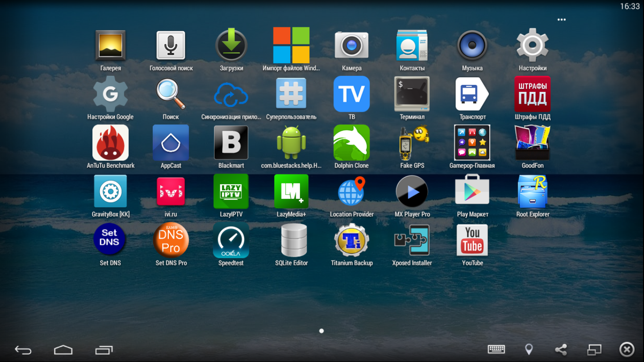The image size is (644, 362).
Task: Open the blue ТВ app
Action: [352, 94]
